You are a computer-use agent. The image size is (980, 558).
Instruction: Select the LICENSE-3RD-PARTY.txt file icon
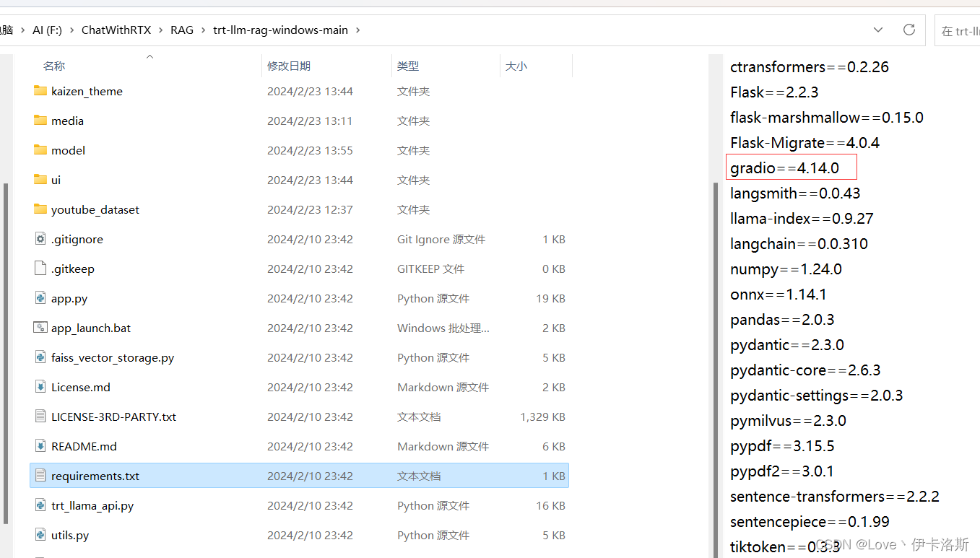(40, 417)
